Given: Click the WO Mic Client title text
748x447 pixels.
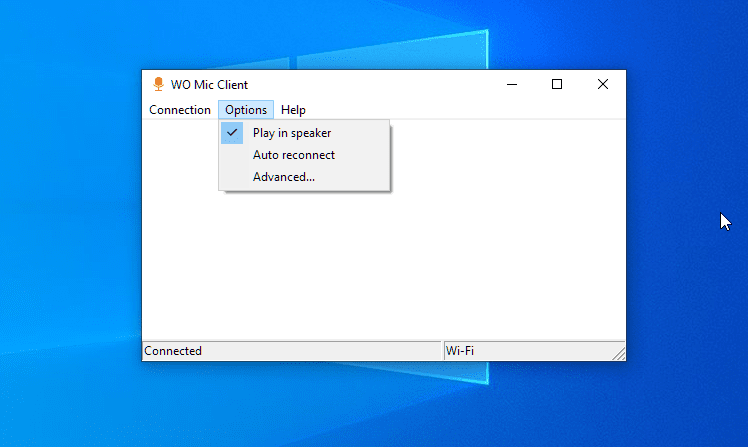Looking at the screenshot, I should [x=209, y=85].
